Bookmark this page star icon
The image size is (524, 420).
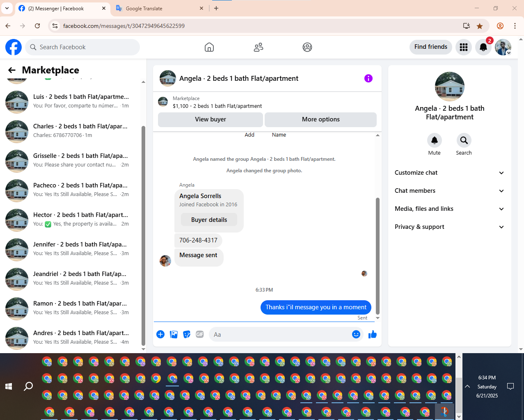(480, 26)
